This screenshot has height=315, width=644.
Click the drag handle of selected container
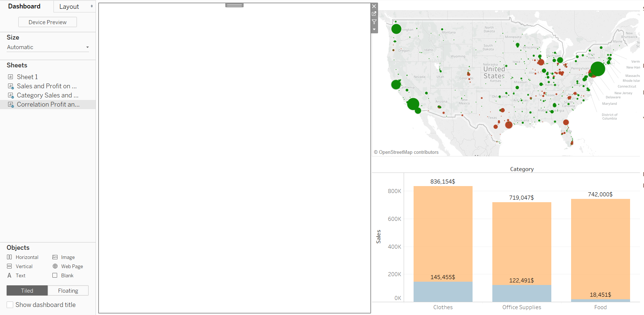pos(234,5)
